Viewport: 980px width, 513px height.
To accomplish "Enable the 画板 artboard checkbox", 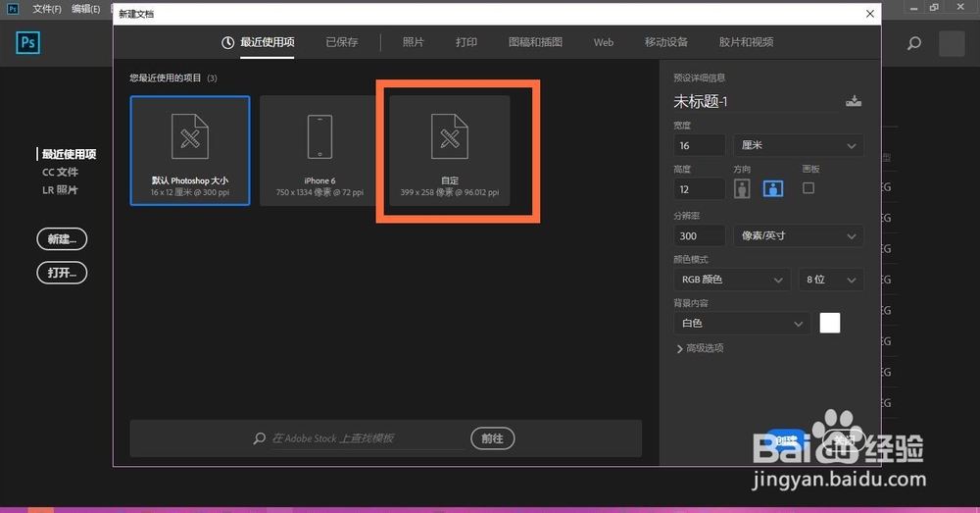I will [x=808, y=187].
